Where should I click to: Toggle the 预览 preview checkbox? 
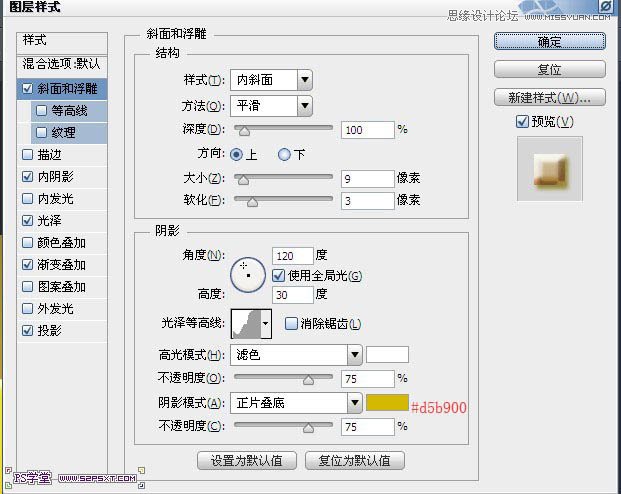coord(522,122)
